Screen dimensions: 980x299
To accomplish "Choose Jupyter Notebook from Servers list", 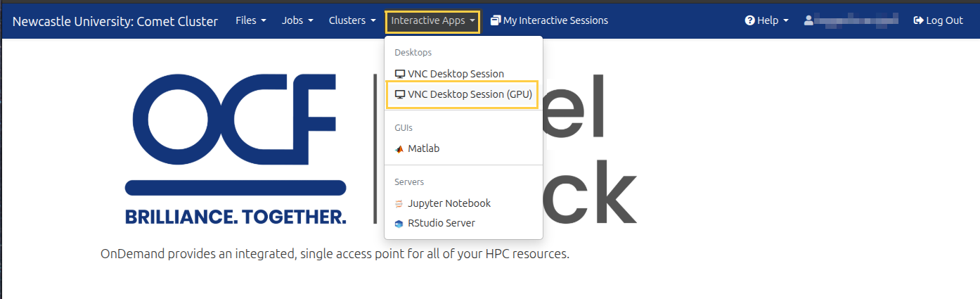I will [x=449, y=203].
